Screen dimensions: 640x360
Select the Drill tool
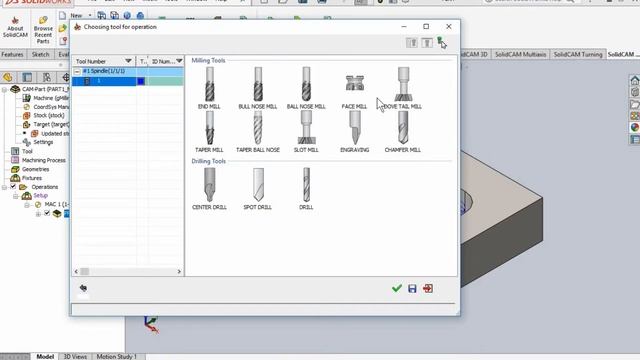pyautogui.click(x=306, y=189)
